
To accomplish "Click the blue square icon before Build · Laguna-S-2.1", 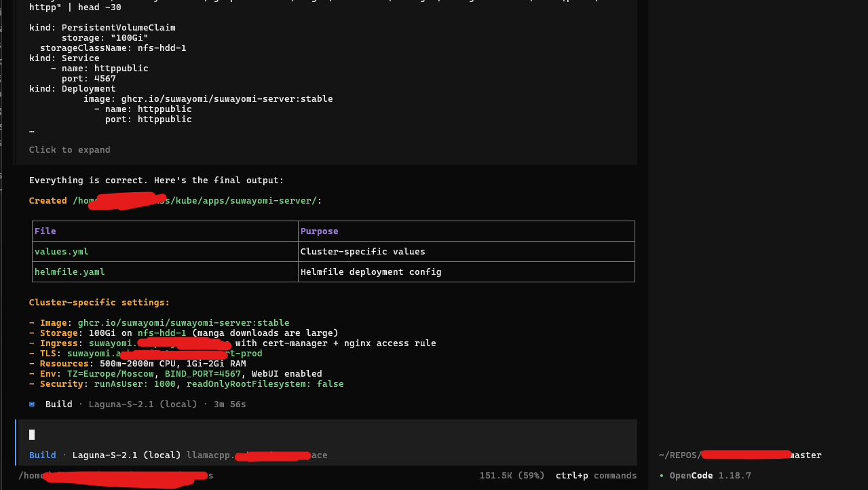I will click(32, 404).
